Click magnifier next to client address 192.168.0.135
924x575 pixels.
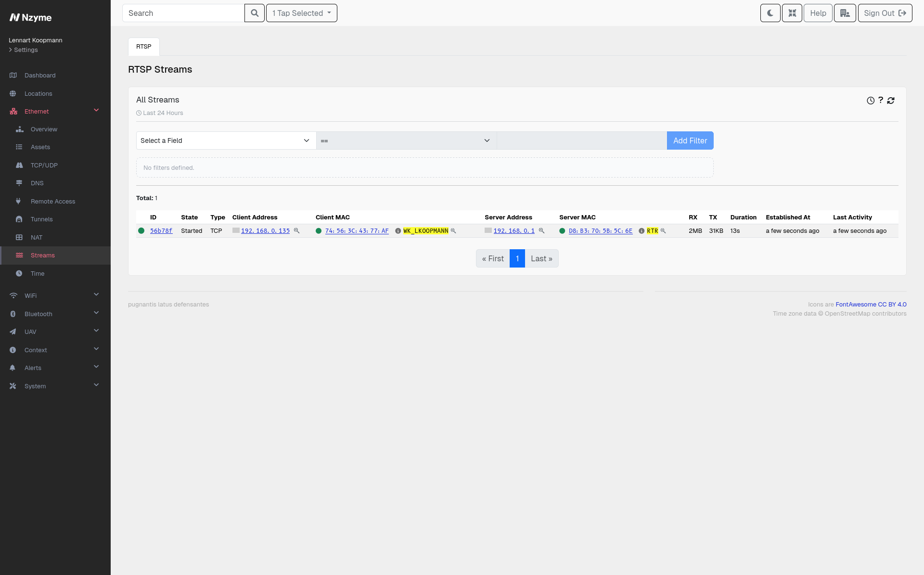click(297, 231)
